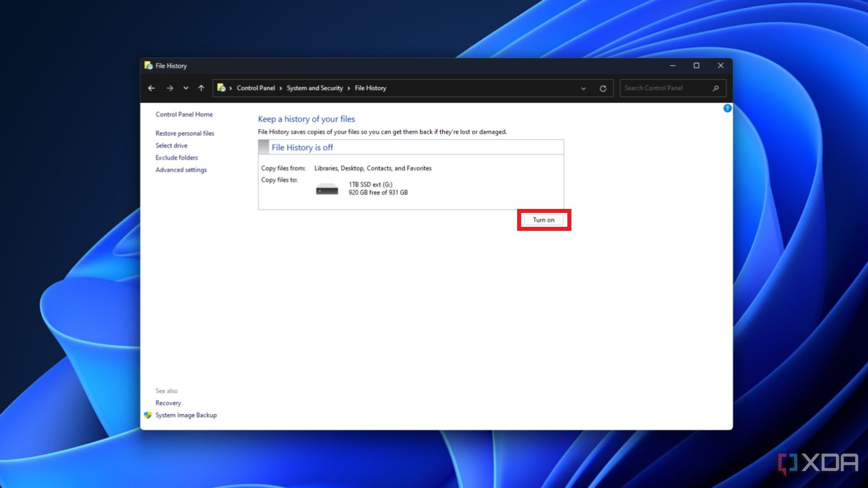Expand recent locations breadcrumb arrow
This screenshot has height=488, width=868.
(185, 88)
